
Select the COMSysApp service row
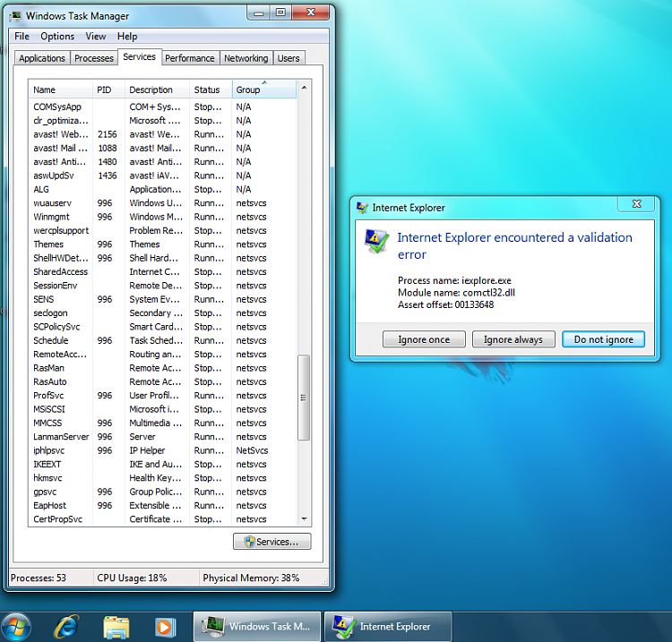coord(163,107)
